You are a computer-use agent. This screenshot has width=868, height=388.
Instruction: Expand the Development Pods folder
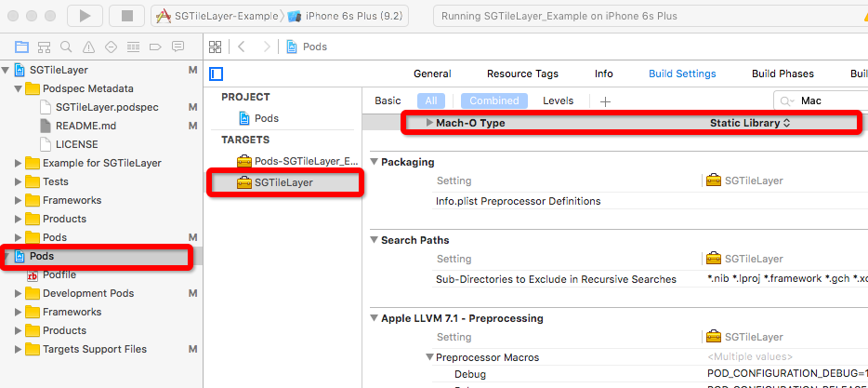pos(19,293)
